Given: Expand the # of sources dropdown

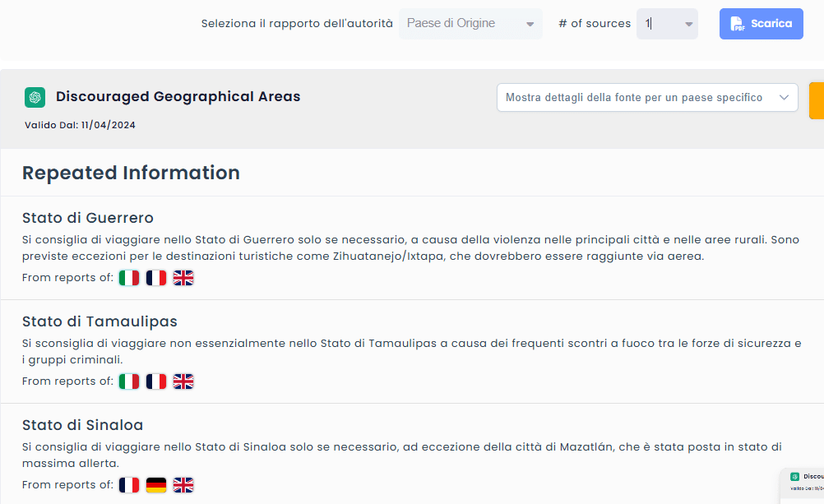Looking at the screenshot, I should 667,24.
